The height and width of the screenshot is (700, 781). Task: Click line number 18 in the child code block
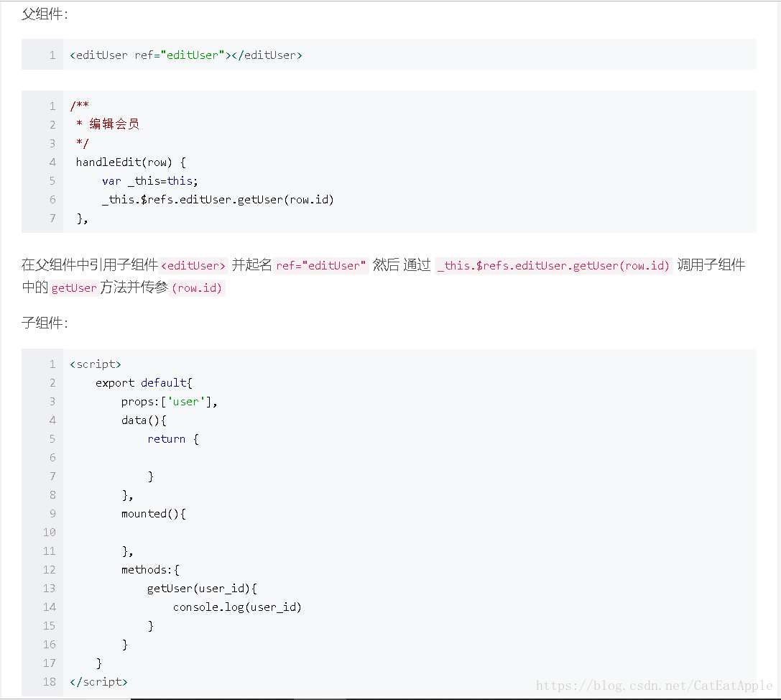pyautogui.click(x=50, y=682)
